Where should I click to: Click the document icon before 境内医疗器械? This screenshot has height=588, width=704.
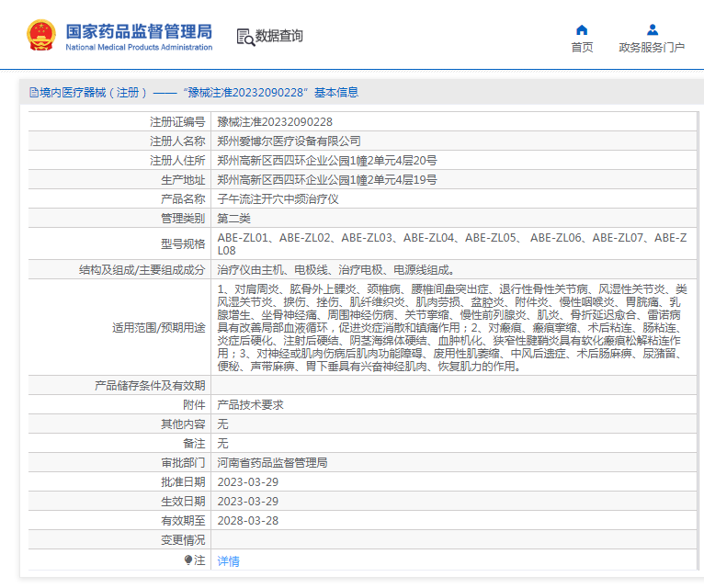[x=34, y=93]
